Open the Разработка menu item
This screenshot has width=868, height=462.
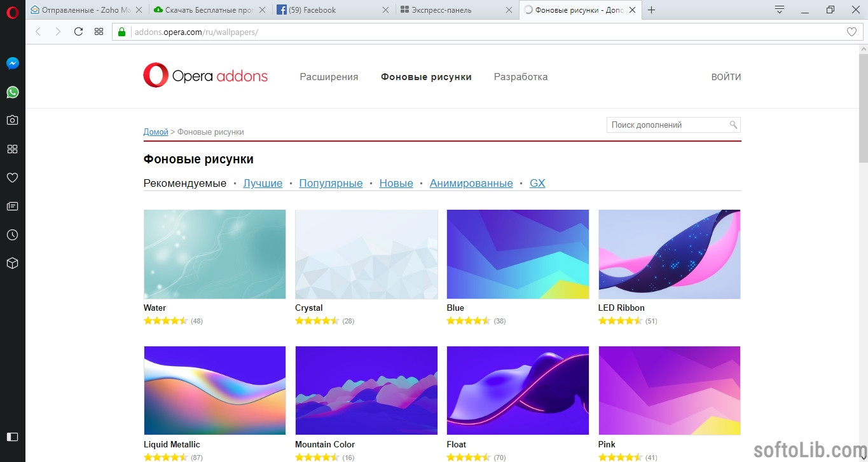click(x=521, y=77)
